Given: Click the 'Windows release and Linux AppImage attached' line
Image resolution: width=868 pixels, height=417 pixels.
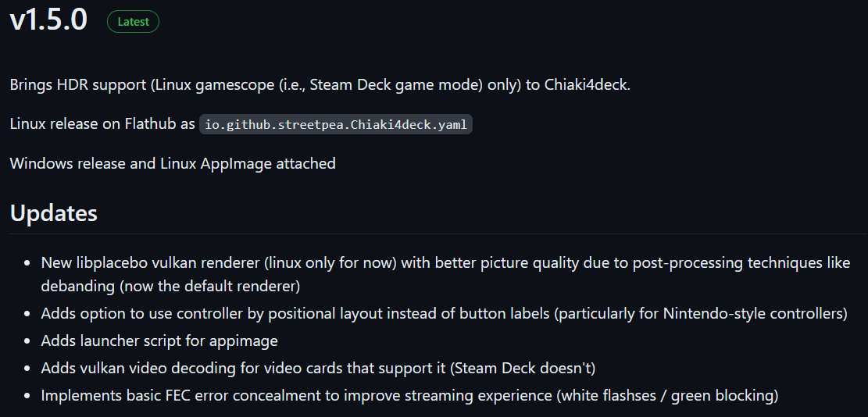Looking at the screenshot, I should point(173,164).
